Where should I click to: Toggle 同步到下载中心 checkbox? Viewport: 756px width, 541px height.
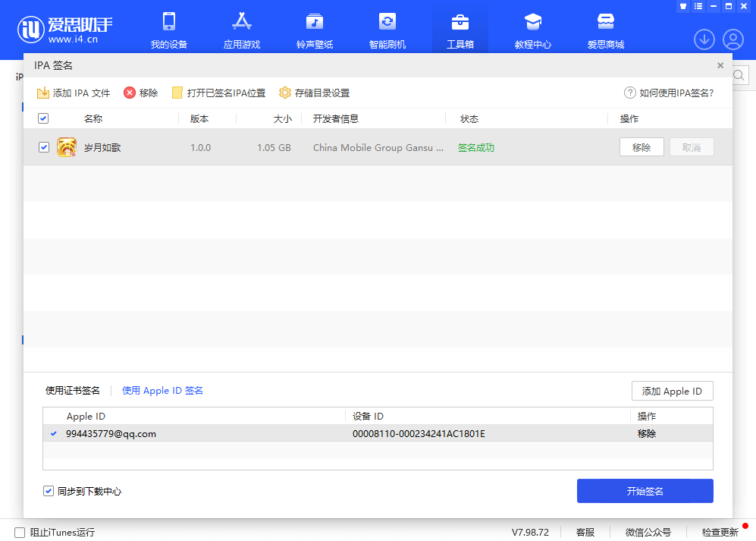pos(49,491)
